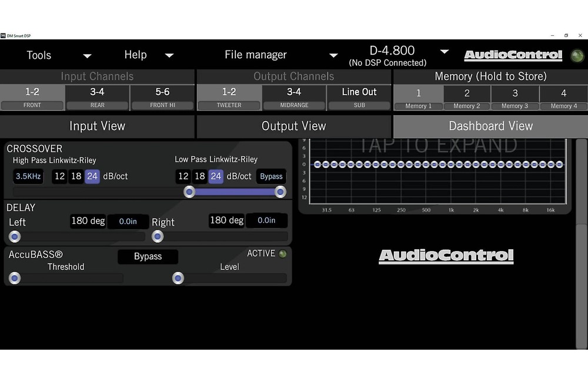
Task: Toggle low pass crossover Bypass
Action: pos(271,176)
